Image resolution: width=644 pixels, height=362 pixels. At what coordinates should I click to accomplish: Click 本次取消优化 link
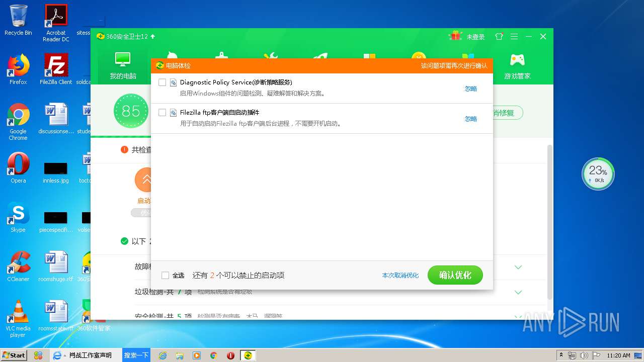tap(400, 276)
